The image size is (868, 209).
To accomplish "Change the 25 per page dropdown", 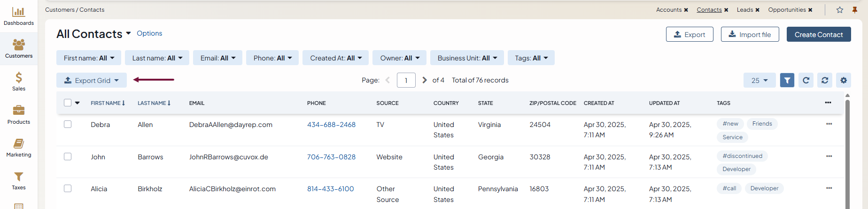I will (759, 80).
